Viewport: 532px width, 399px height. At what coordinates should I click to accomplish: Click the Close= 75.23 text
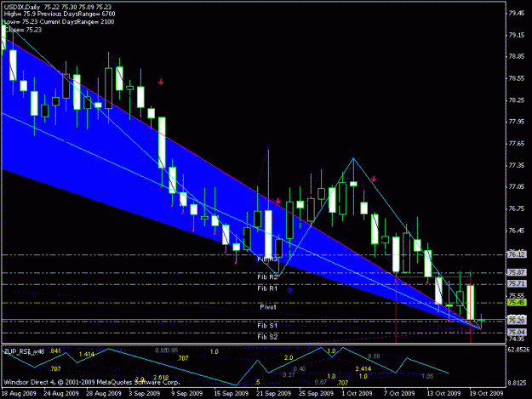pyautogui.click(x=23, y=30)
